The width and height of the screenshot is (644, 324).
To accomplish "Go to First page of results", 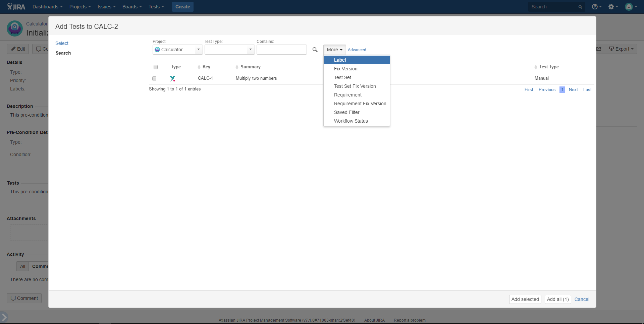I will click(529, 89).
